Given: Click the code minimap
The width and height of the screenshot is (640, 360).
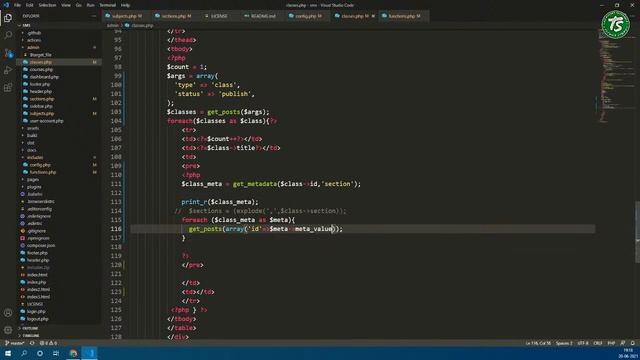Looking at the screenshot, I should click(616, 76).
